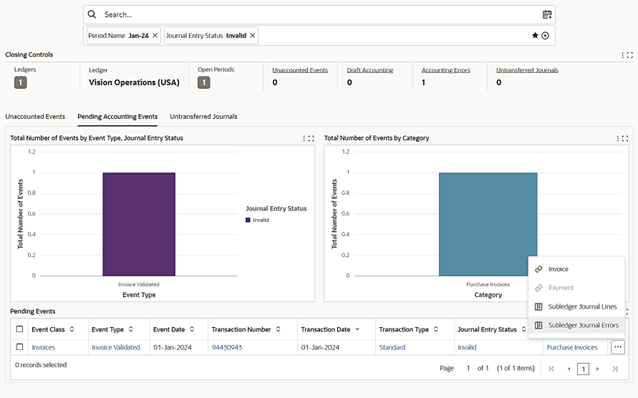Choose Subledger Journal Errors menu item
638x398 pixels.
576,325
